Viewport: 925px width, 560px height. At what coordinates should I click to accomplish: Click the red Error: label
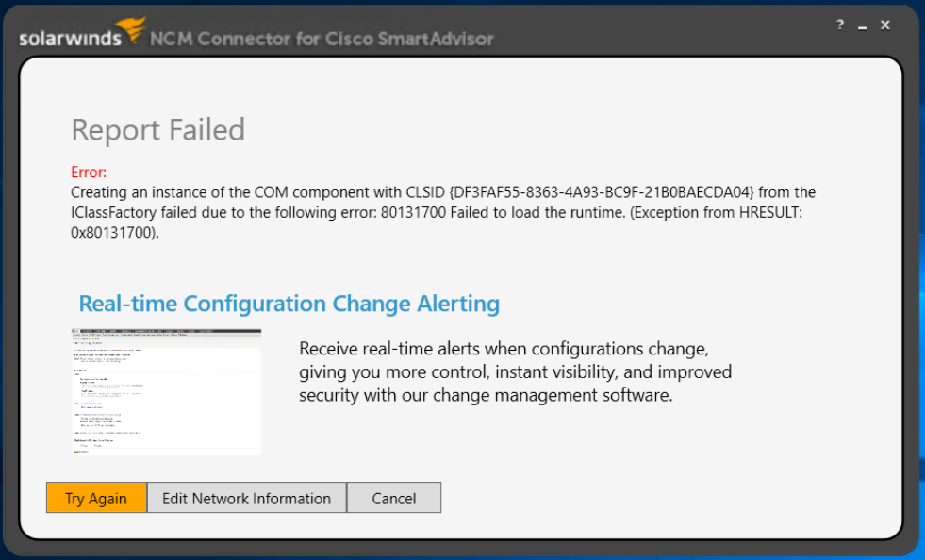click(89, 173)
